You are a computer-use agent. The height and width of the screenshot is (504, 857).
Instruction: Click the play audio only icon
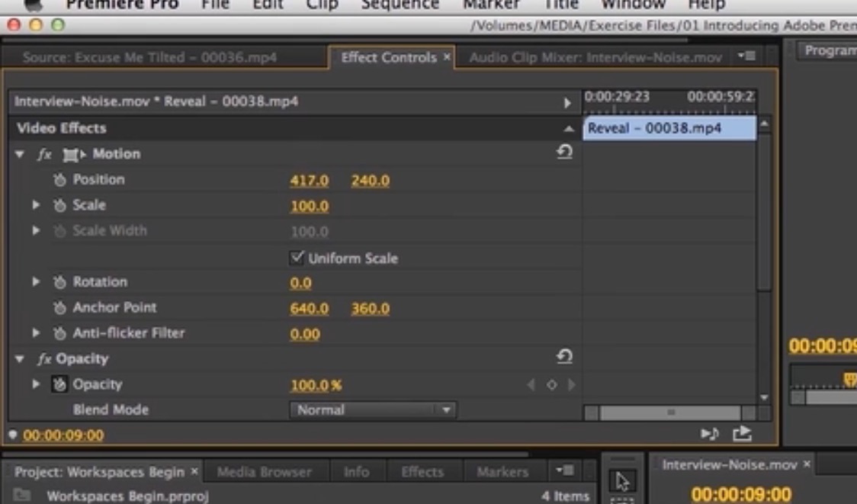point(709,434)
